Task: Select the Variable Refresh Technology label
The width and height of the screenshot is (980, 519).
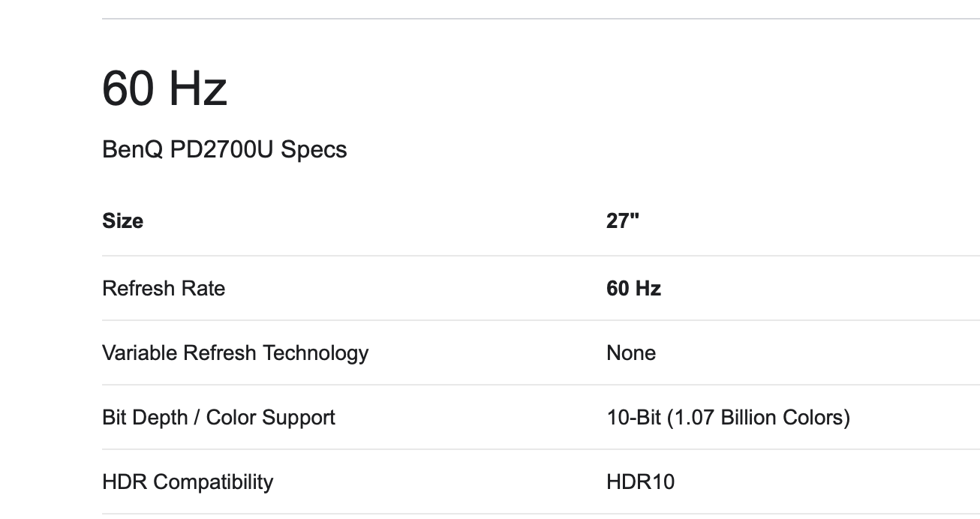Action: click(x=235, y=353)
